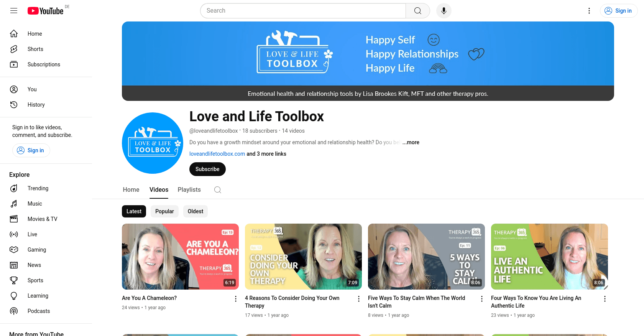The image size is (644, 336).
Task: Switch to the Playlists tab
Action: tap(189, 190)
